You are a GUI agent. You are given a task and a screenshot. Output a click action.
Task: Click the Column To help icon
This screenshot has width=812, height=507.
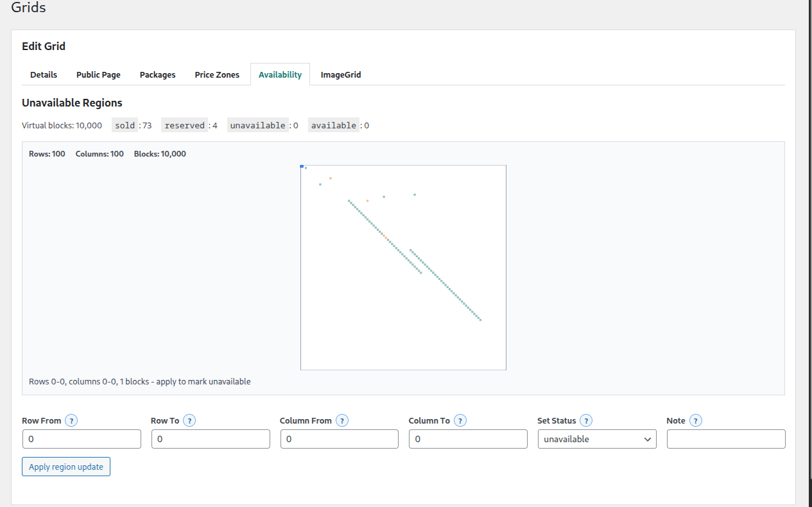tap(460, 420)
